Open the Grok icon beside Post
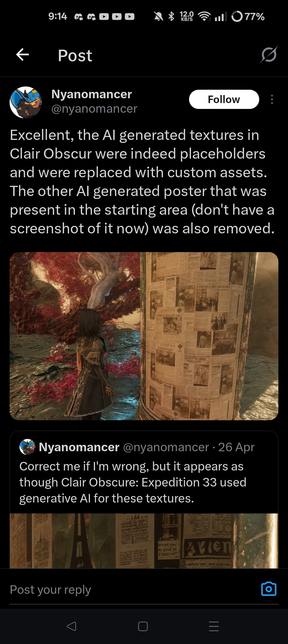Image resolution: width=288 pixels, height=644 pixels. pyautogui.click(x=269, y=55)
